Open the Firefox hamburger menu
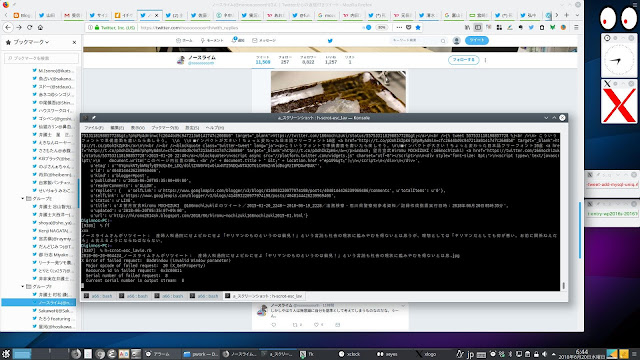Viewport: 640px width, 360px height. coord(576,27)
